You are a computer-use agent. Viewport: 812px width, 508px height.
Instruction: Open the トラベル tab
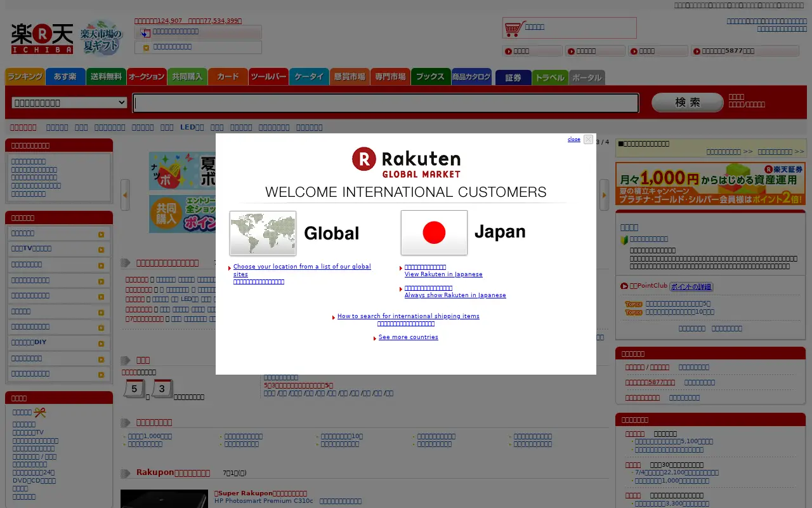coord(550,77)
